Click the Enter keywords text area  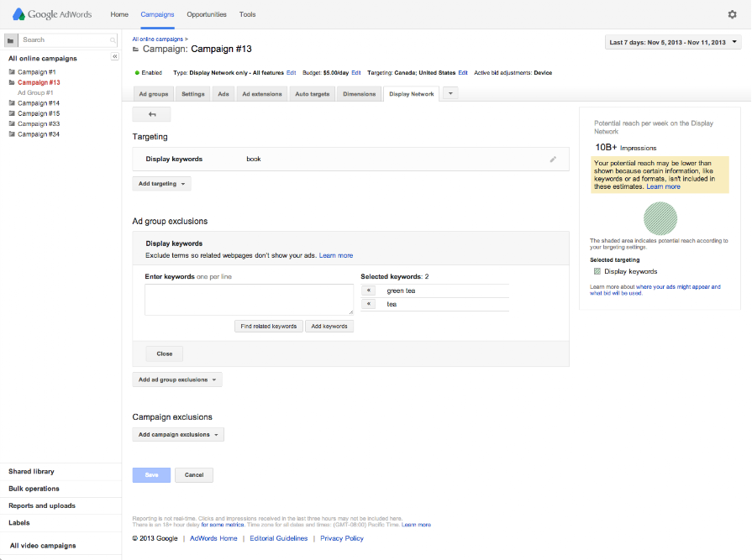click(x=249, y=299)
